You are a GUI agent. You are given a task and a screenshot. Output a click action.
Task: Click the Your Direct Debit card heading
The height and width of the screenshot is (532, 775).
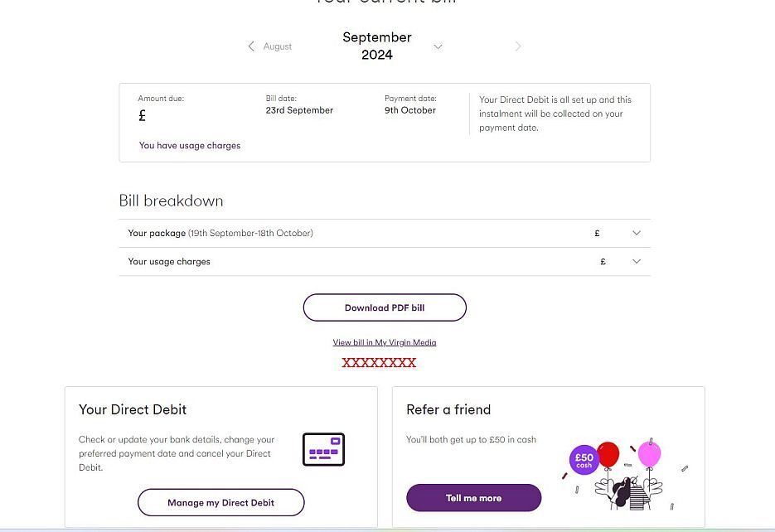pos(133,409)
